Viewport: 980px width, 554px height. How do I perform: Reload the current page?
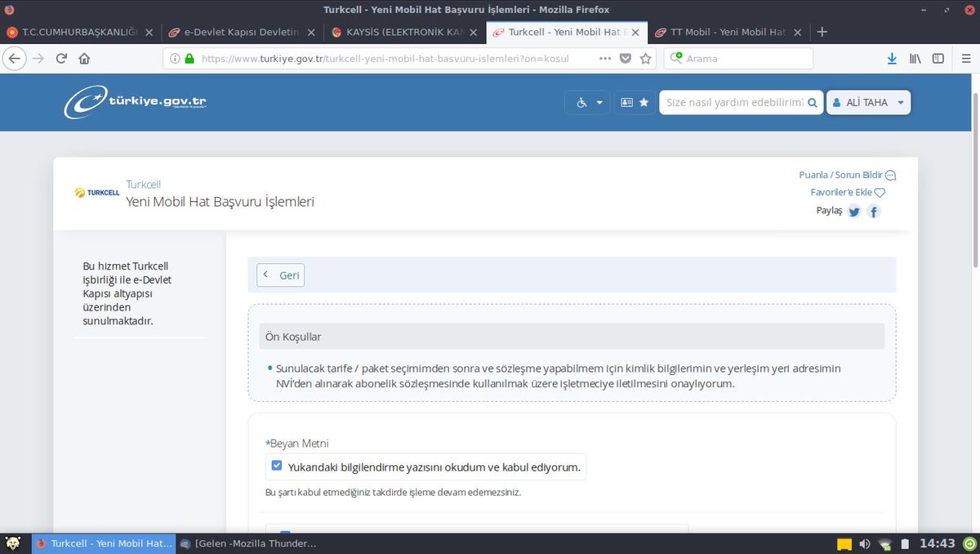coord(61,59)
